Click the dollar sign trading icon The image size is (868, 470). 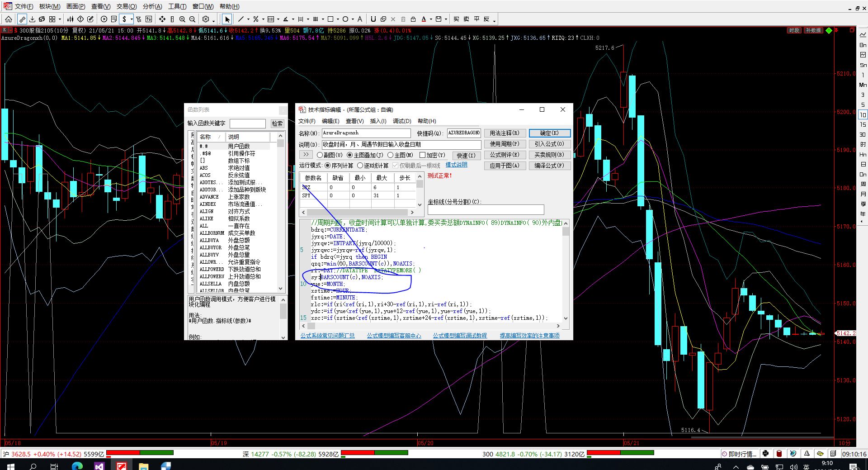(124, 19)
